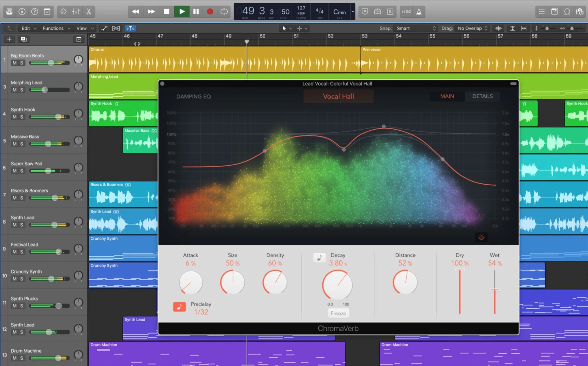Click the Add Track plus button

pyautogui.click(x=9, y=39)
